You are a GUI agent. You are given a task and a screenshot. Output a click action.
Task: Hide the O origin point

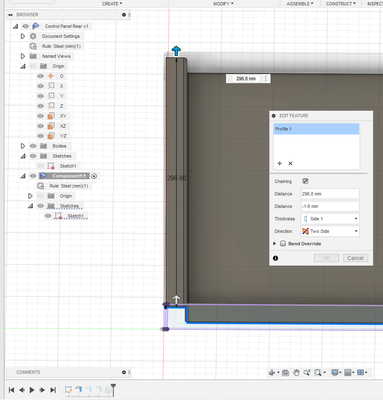click(41, 76)
